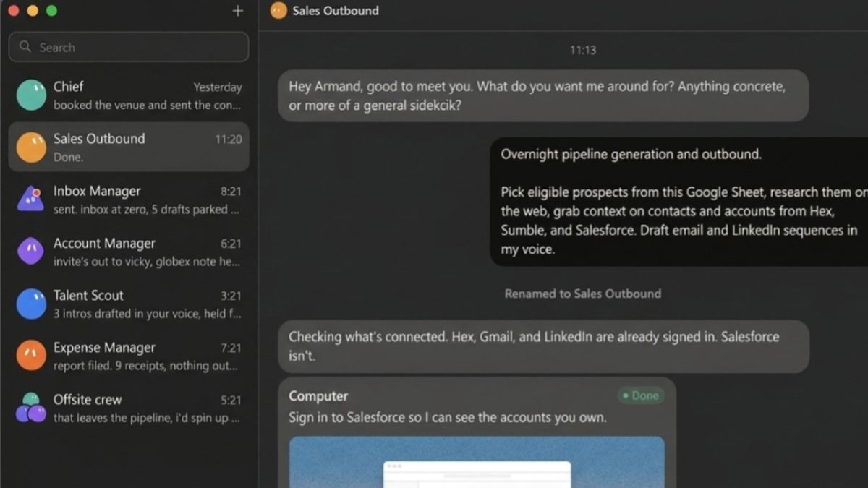Focus the Search input field
Image resolution: width=868 pixels, height=488 pixels.
tap(129, 47)
